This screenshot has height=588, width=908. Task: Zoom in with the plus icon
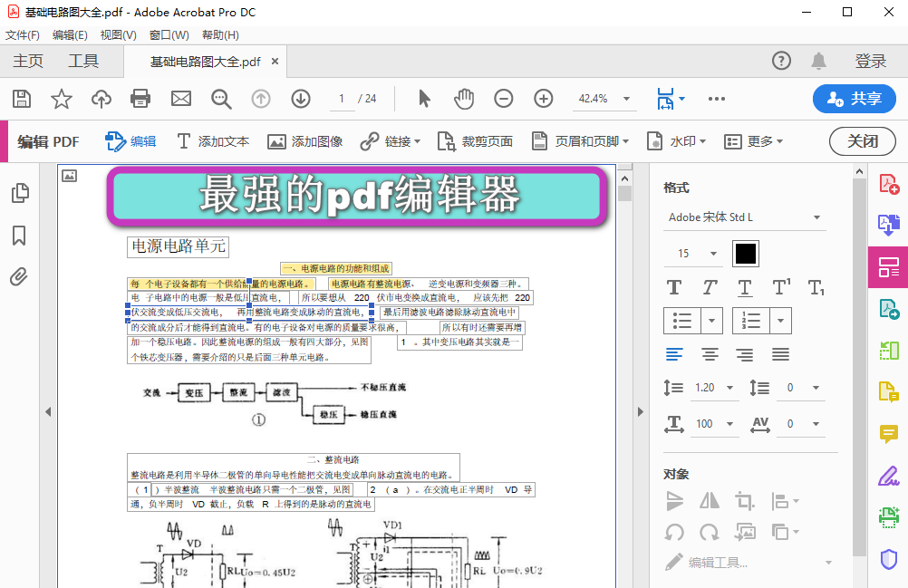pyautogui.click(x=543, y=99)
